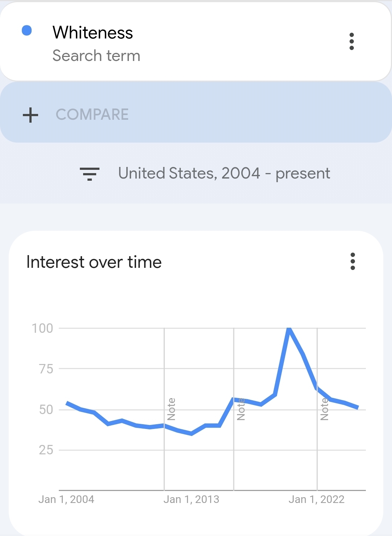This screenshot has width=392, height=536.
Task: Select the Note marker near Jan 2013
Action: coord(171,409)
